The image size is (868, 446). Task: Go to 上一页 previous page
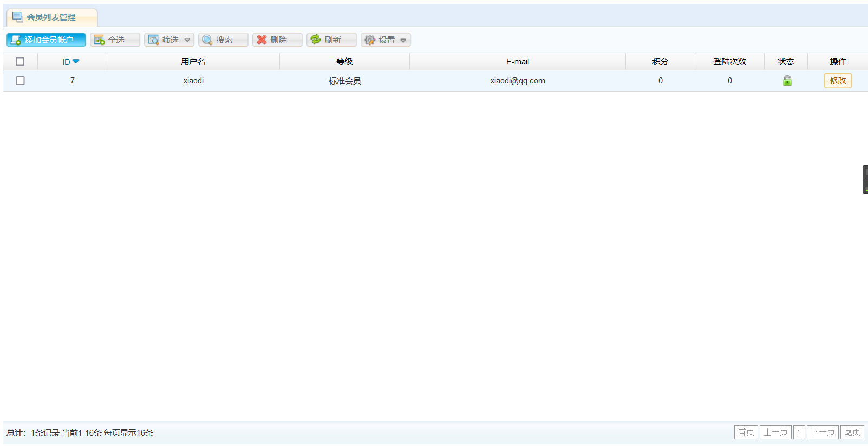[x=776, y=432]
